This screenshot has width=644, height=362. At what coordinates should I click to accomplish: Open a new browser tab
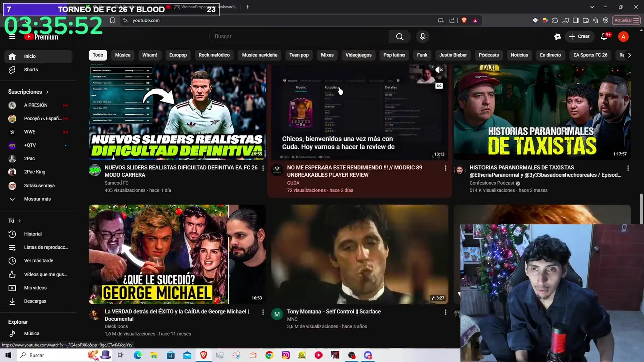point(247,7)
